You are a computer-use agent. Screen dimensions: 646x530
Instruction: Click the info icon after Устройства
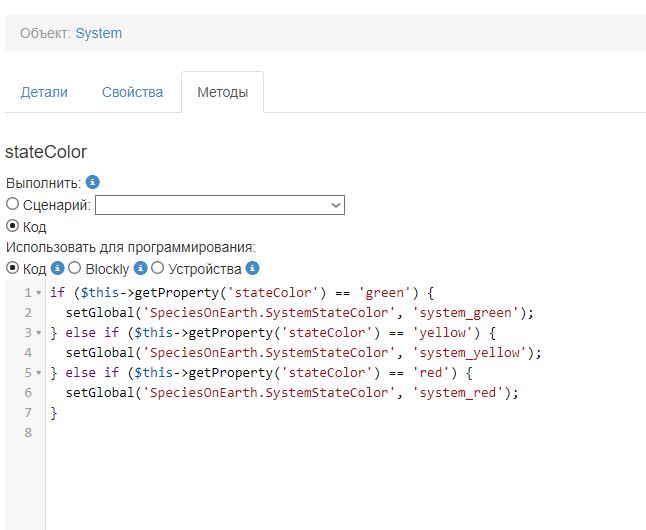coord(253,268)
